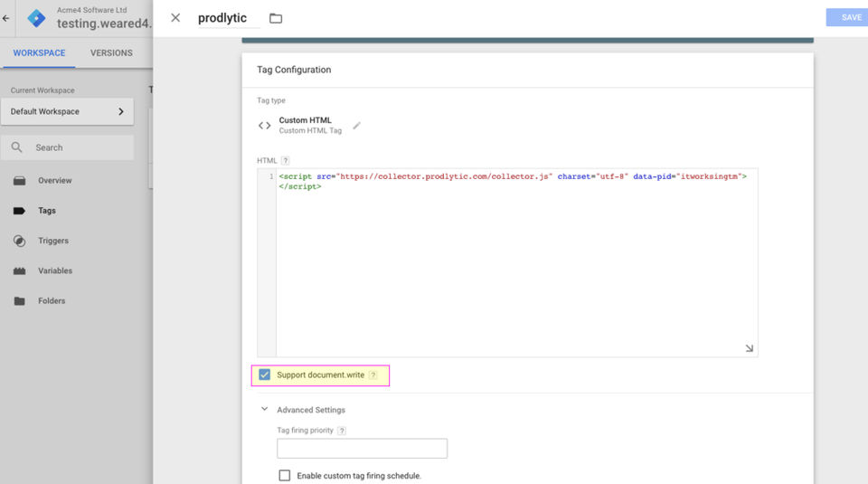Click the pencil edit icon for tag type
The image size is (868, 484).
point(356,126)
